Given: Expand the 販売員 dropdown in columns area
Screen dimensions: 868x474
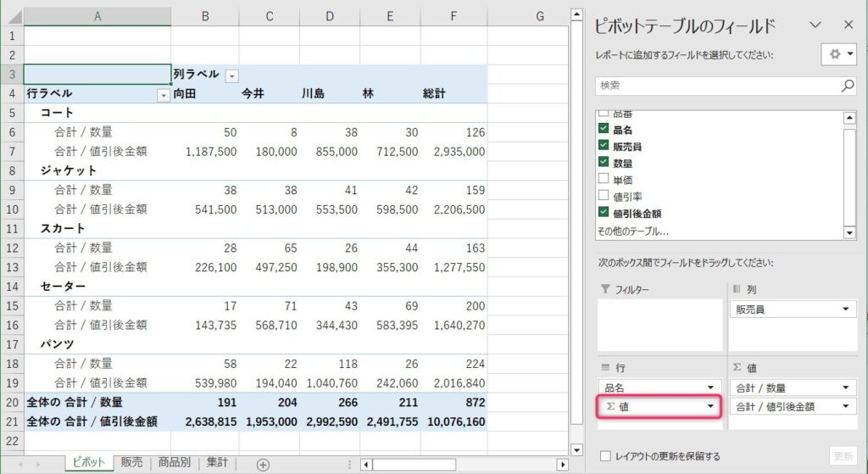Looking at the screenshot, I should pyautogui.click(x=845, y=310).
